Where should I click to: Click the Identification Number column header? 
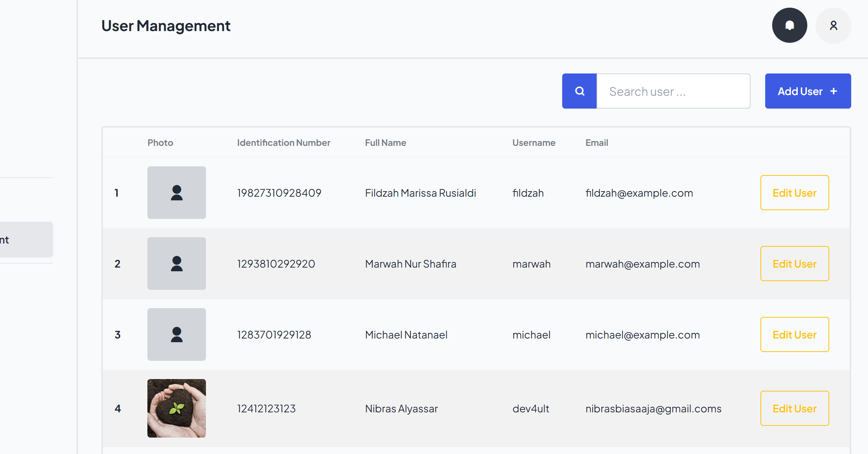(283, 143)
